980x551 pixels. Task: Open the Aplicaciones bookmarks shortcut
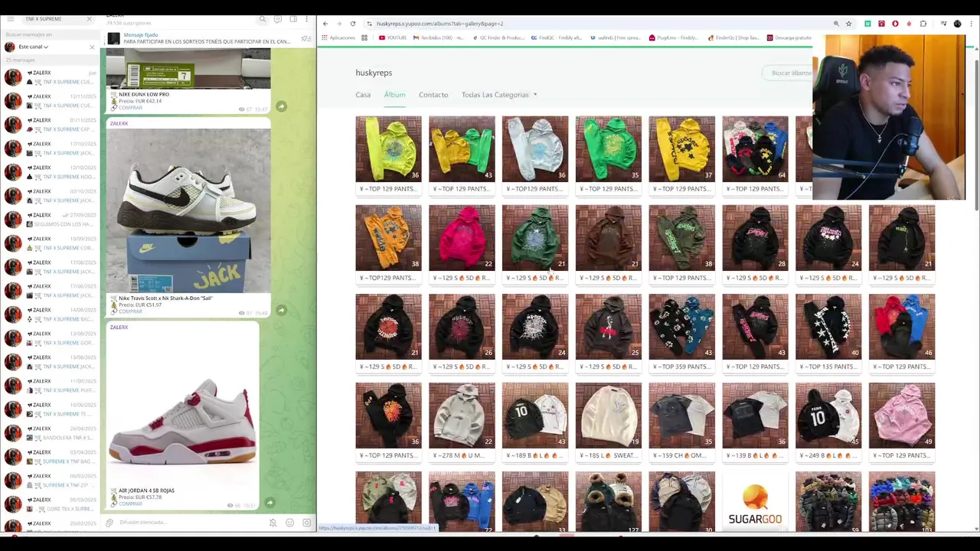tap(338, 37)
